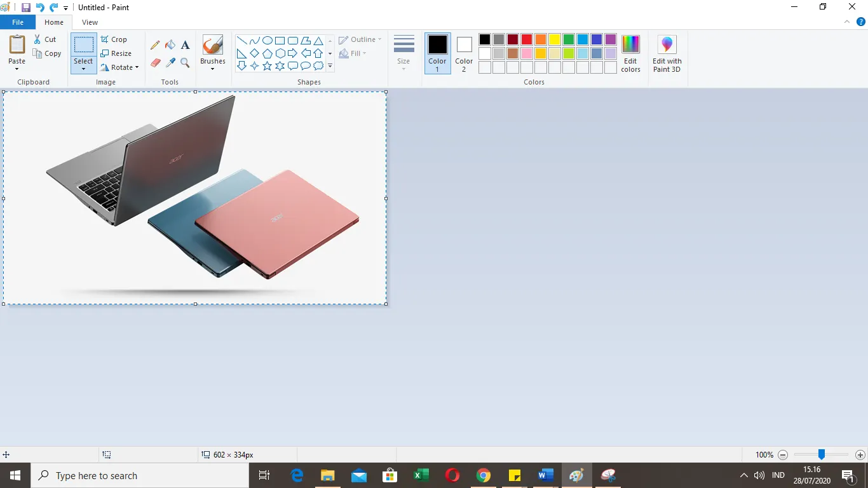Screen dimensions: 868x488
Task: Click the Magnifier tool
Action: (185, 63)
